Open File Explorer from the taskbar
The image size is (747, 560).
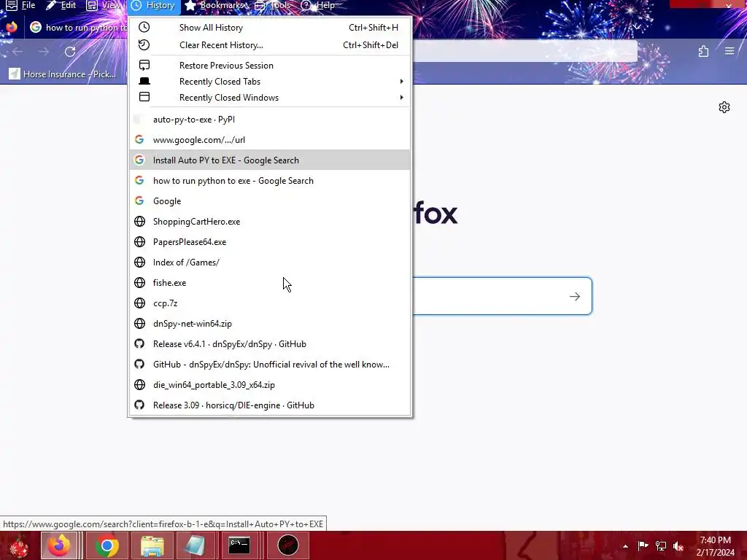152,545
